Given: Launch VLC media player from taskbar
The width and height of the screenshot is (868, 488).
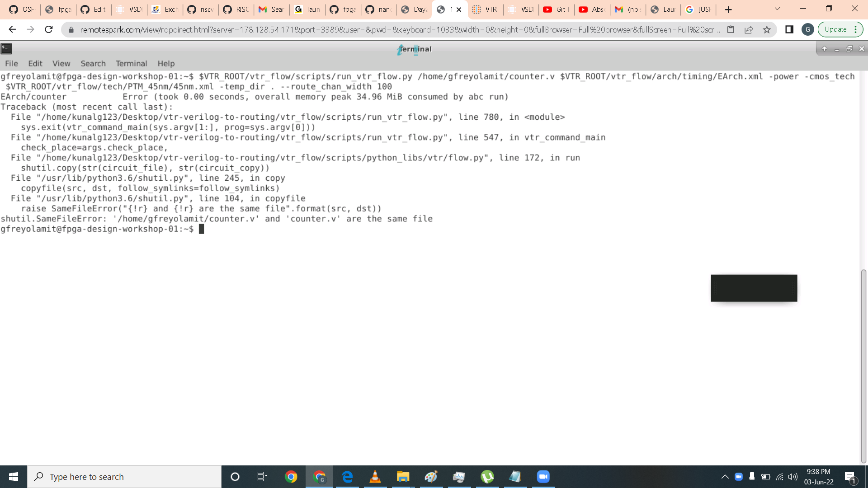Looking at the screenshot, I should click(x=375, y=477).
